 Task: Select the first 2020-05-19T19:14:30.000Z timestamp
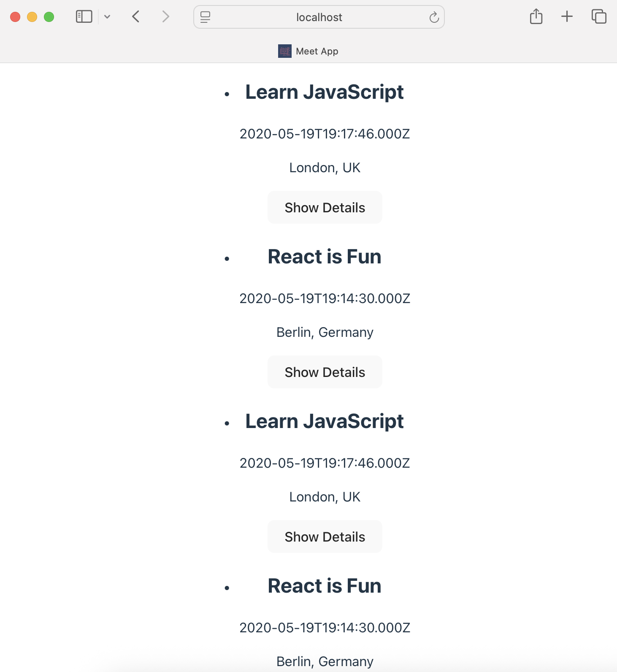tap(325, 298)
